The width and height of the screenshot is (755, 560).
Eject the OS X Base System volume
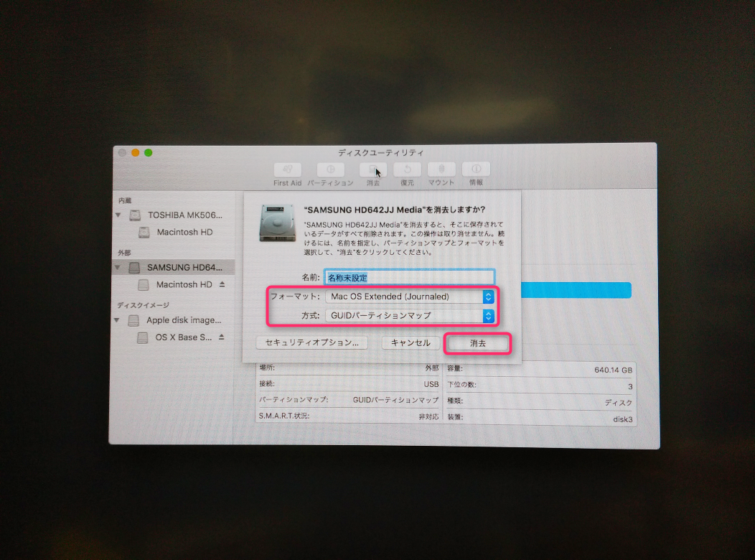click(222, 337)
